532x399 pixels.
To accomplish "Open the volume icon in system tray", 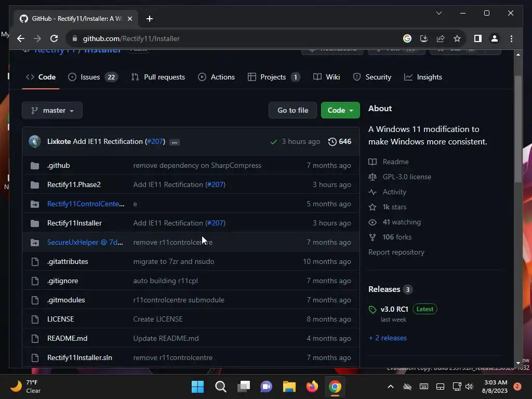I will (469, 387).
